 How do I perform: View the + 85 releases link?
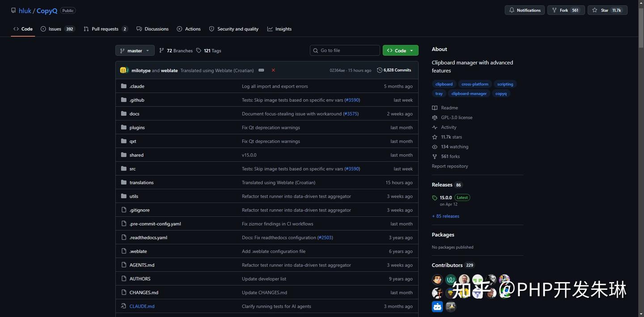445,216
